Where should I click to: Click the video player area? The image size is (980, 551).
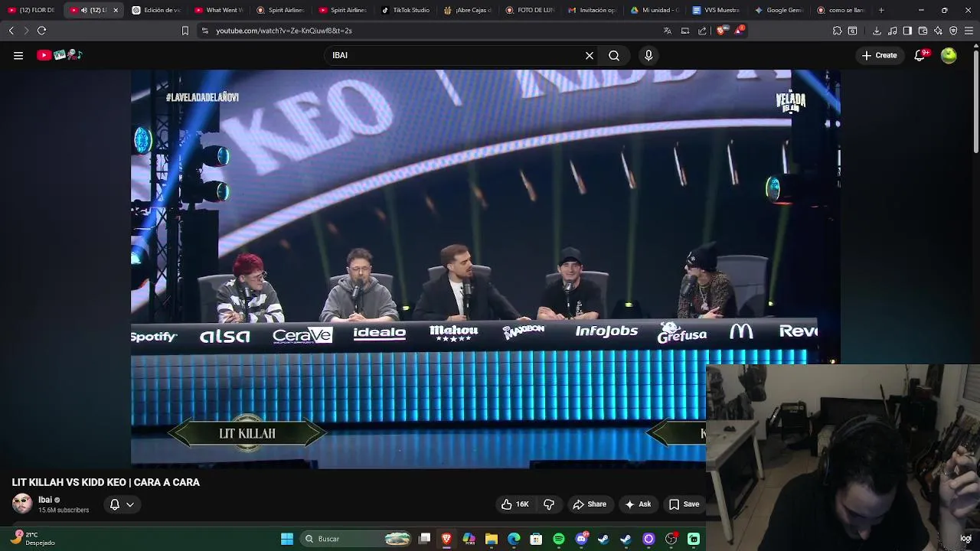click(485, 268)
